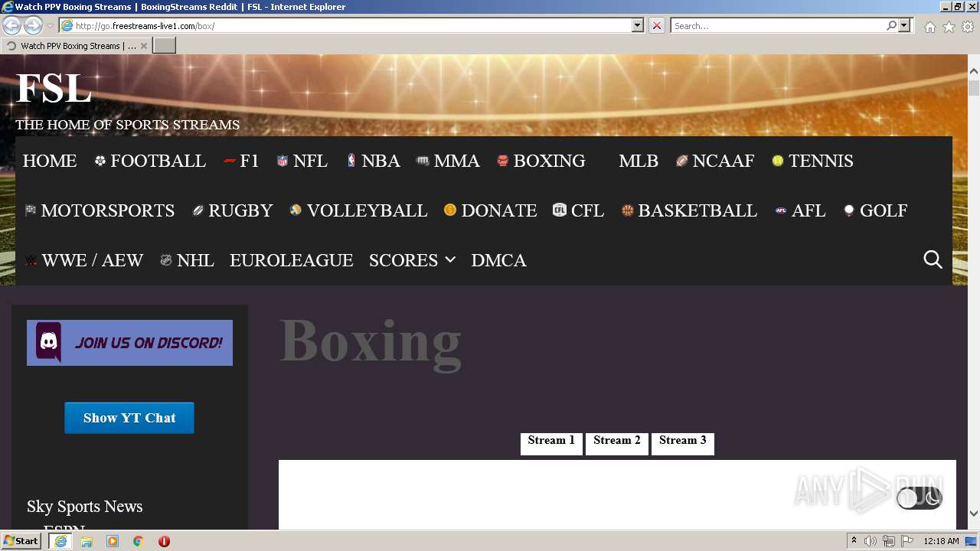The width and height of the screenshot is (980, 551).
Task: Click the red car icon beside F1
Action: [x=230, y=161]
